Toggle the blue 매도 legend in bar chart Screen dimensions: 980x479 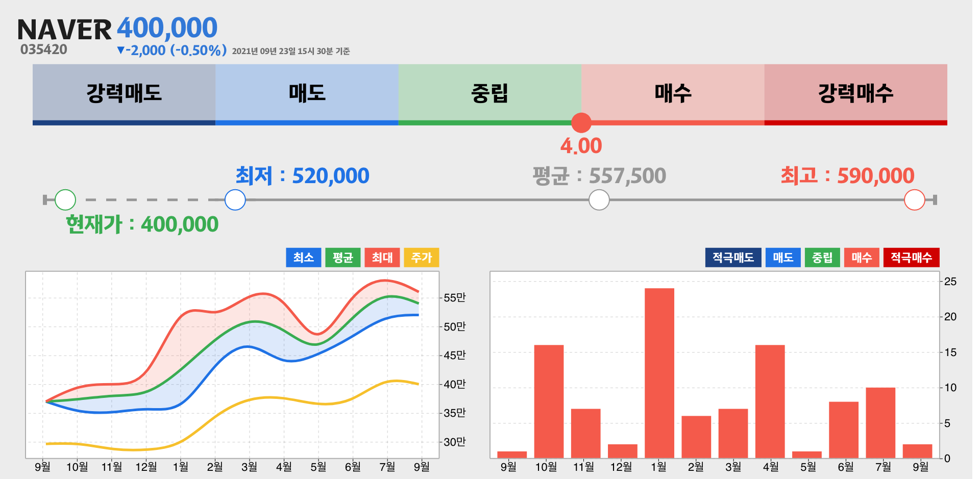point(783,258)
